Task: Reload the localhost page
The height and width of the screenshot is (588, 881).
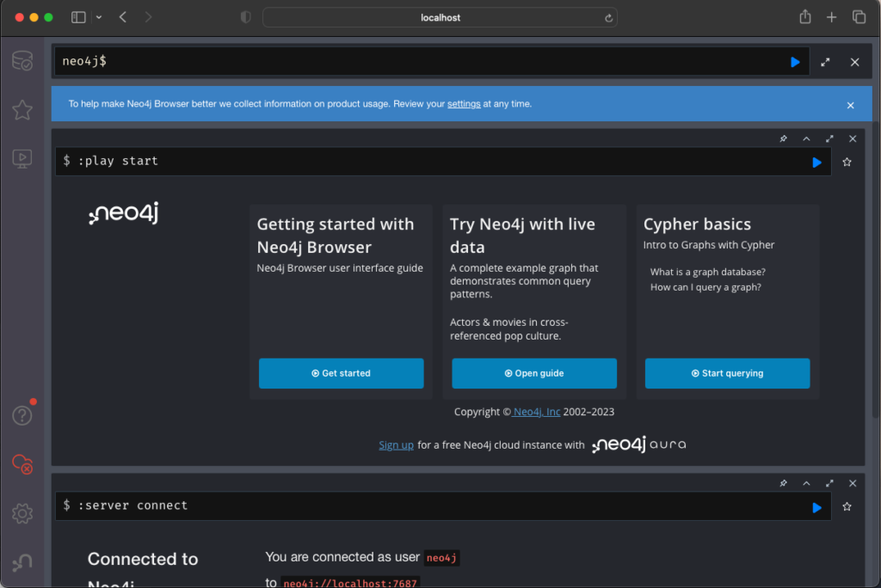Action: pos(608,18)
